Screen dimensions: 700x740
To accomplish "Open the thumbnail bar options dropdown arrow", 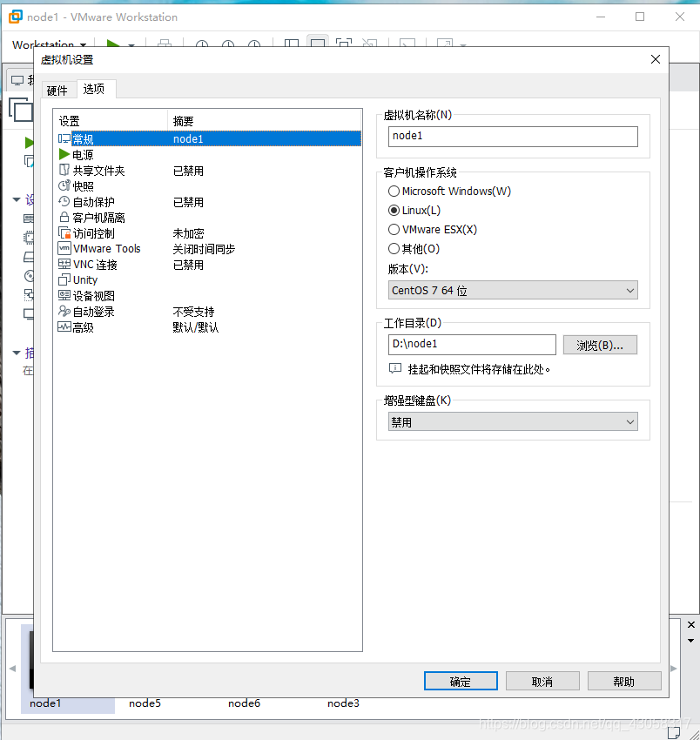I will click(691, 641).
